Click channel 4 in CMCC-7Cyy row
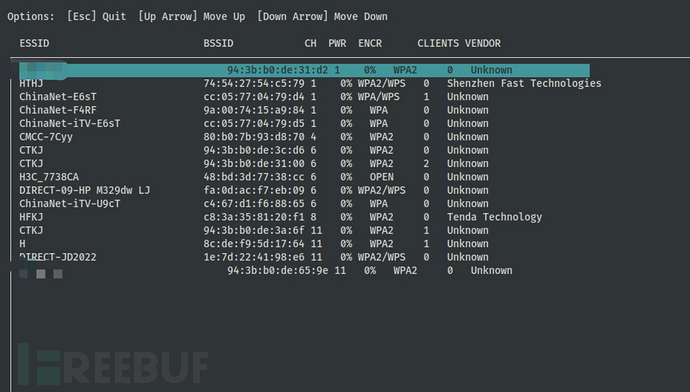This screenshot has width=690, height=392. 313,137
